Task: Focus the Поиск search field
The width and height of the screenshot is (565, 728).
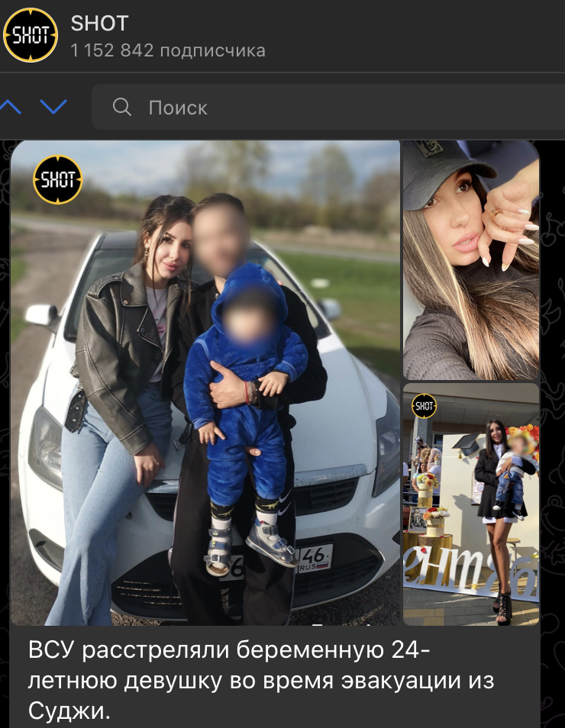Action: (x=328, y=108)
